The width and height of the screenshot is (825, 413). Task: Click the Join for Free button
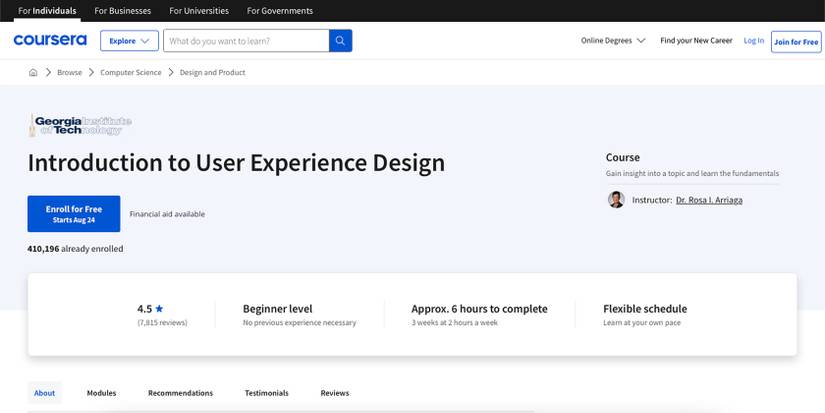coord(796,41)
